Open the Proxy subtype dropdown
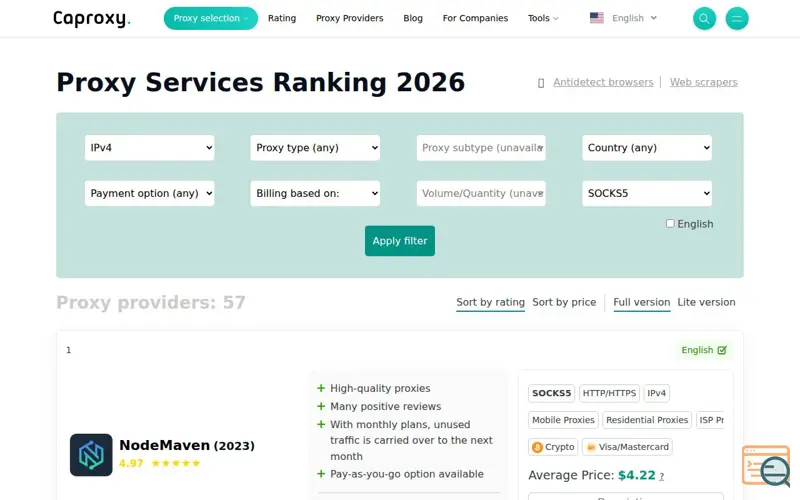800x500 pixels. [x=481, y=148]
